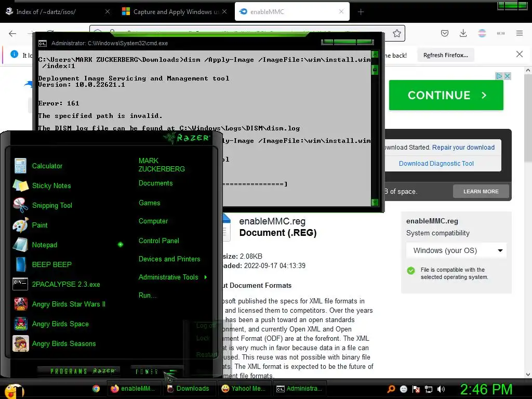Click the start orb smiley button

point(14,390)
